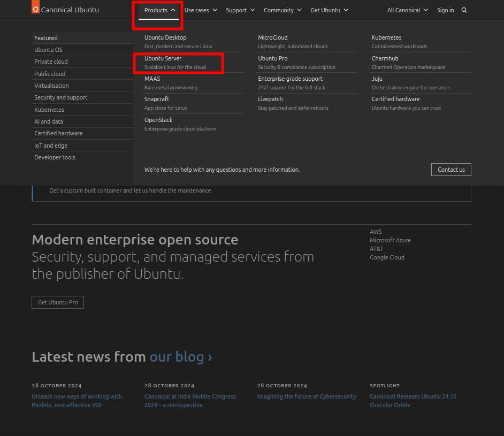Click the Google Cloud partner text
Viewport: 504px width, 436px height.
point(387,257)
